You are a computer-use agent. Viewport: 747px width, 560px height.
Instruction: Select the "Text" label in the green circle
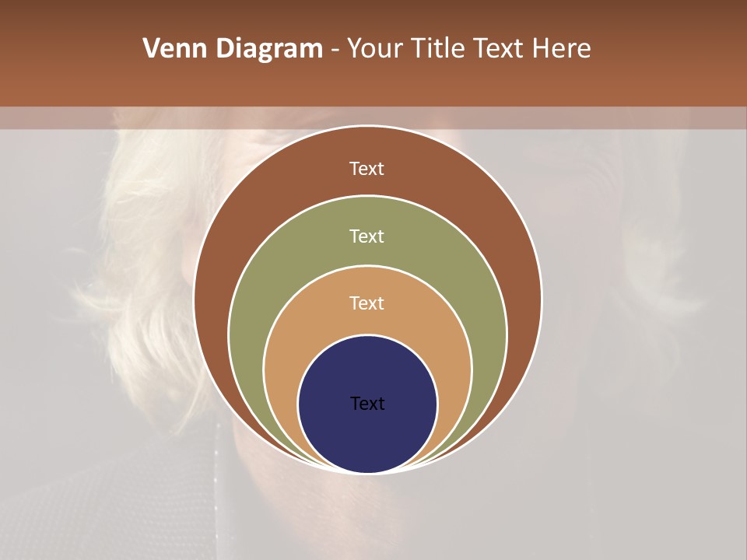tap(366, 236)
